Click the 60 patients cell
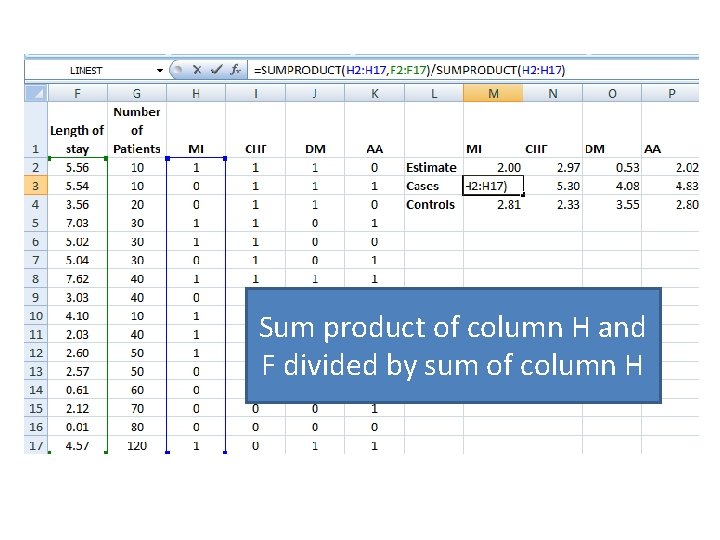Image resolution: width=720 pixels, height=540 pixels. pos(137,390)
